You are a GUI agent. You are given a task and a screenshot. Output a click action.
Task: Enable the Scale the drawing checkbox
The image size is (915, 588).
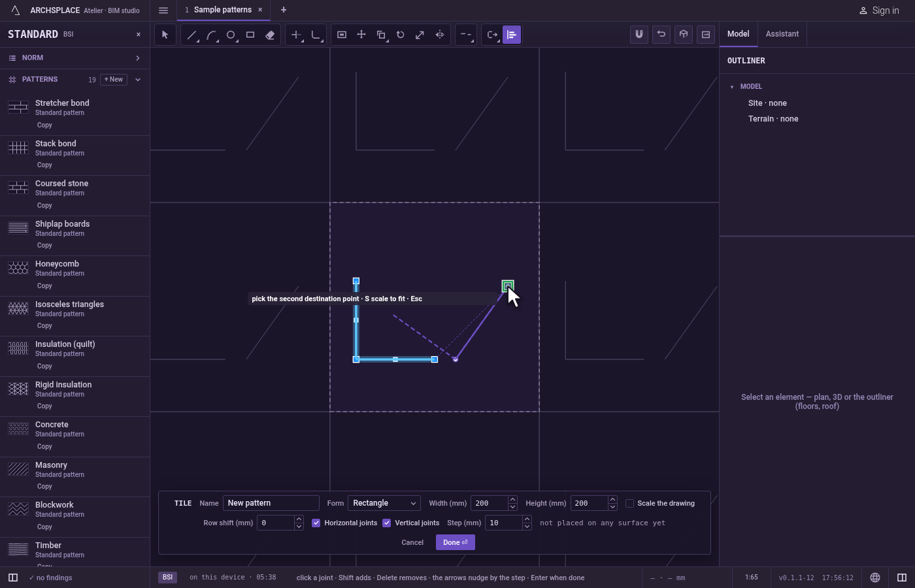point(629,503)
